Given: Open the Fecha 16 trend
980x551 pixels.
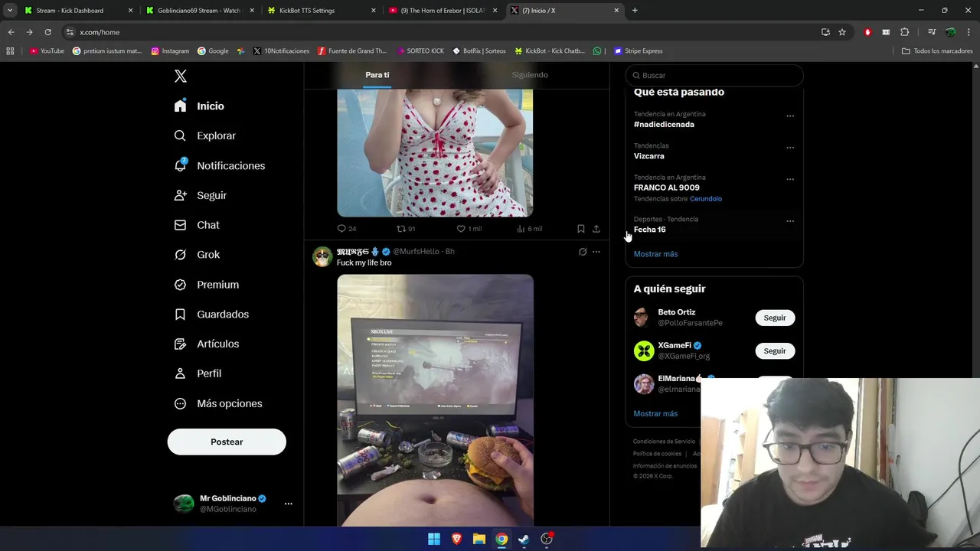Looking at the screenshot, I should (x=649, y=230).
